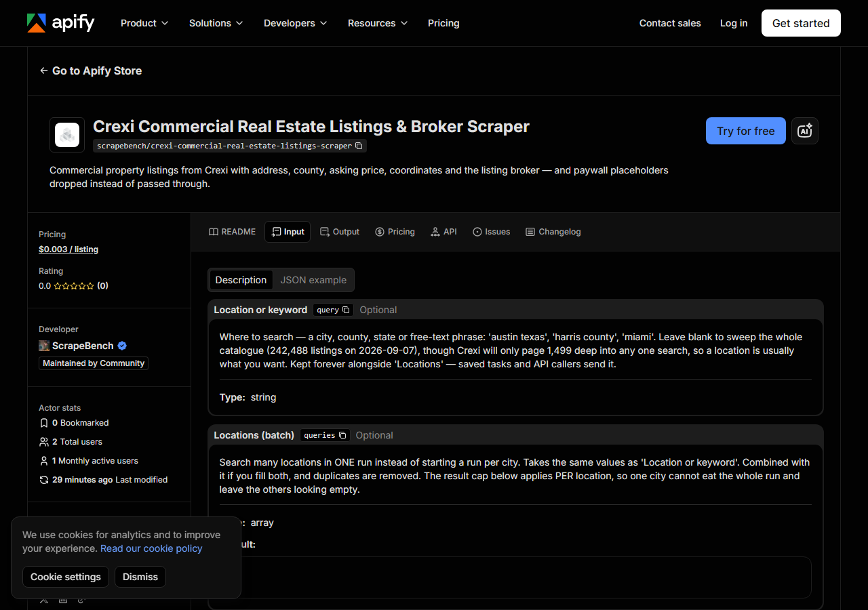Open the Developers dropdown

[x=295, y=23]
